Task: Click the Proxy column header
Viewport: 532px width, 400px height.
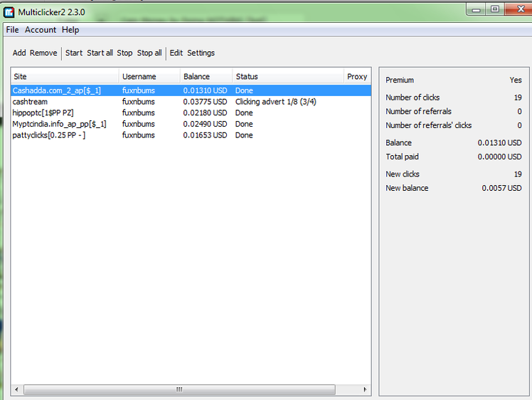Action: (x=357, y=76)
